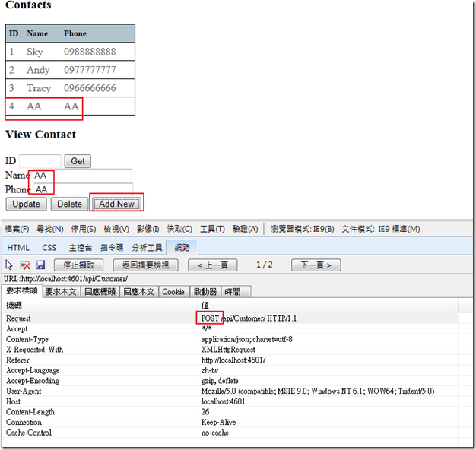Select the 回應本文 tab

pyautogui.click(x=139, y=292)
